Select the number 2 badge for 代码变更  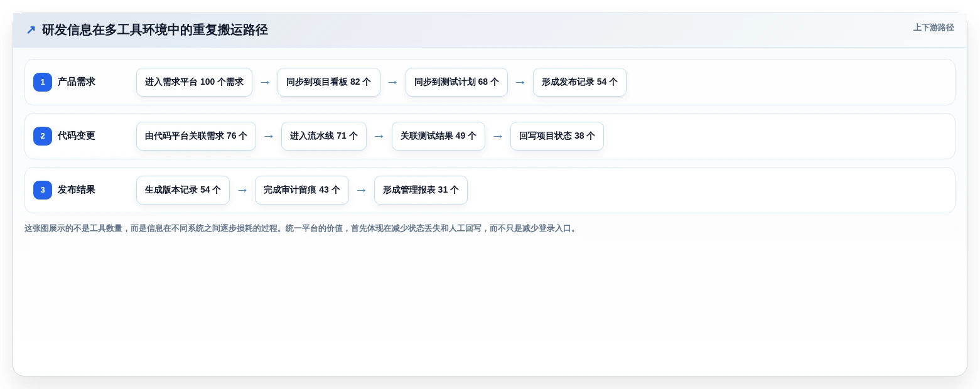(x=43, y=136)
